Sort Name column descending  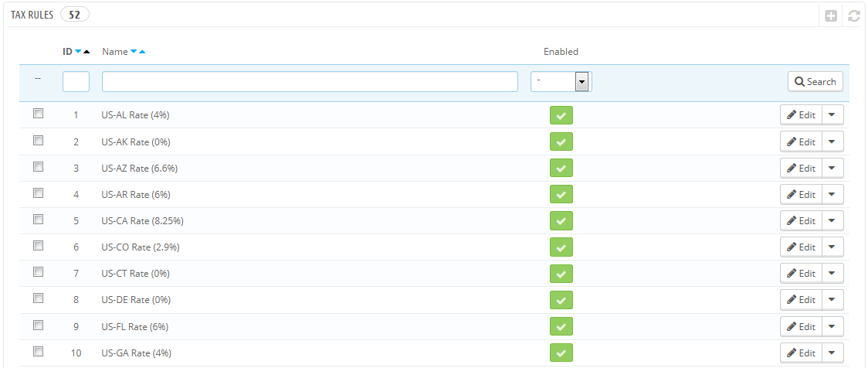pos(134,52)
